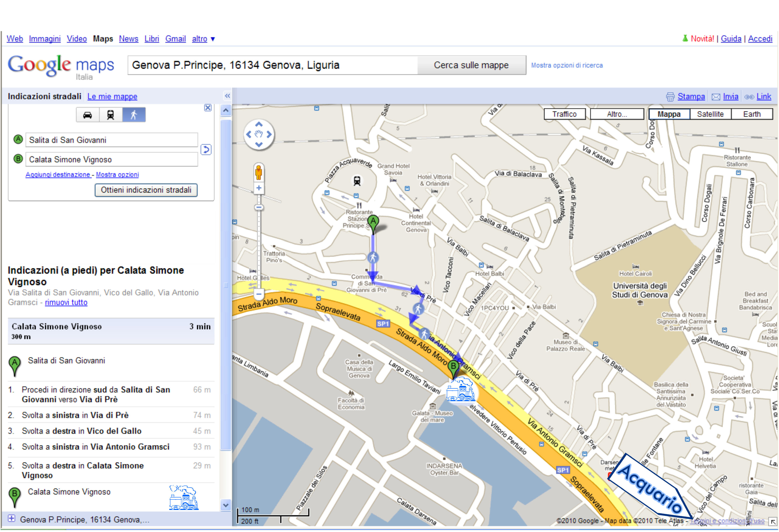This screenshot has width=779, height=532.
Task: Click sidebar start marker A Salita di San Giovanni
Action: (x=15, y=366)
